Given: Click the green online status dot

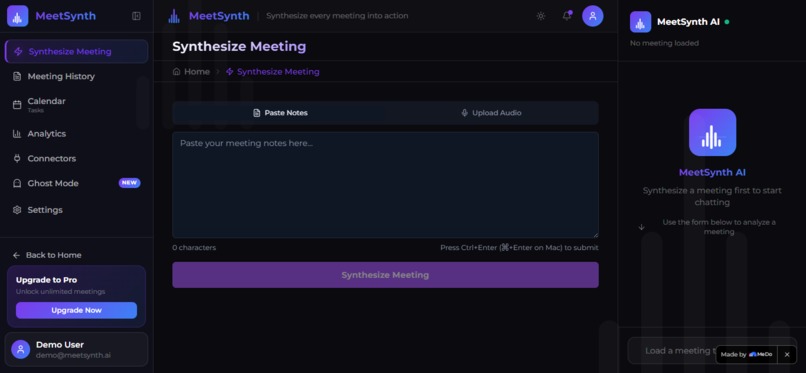Looking at the screenshot, I should pyautogui.click(x=727, y=22).
